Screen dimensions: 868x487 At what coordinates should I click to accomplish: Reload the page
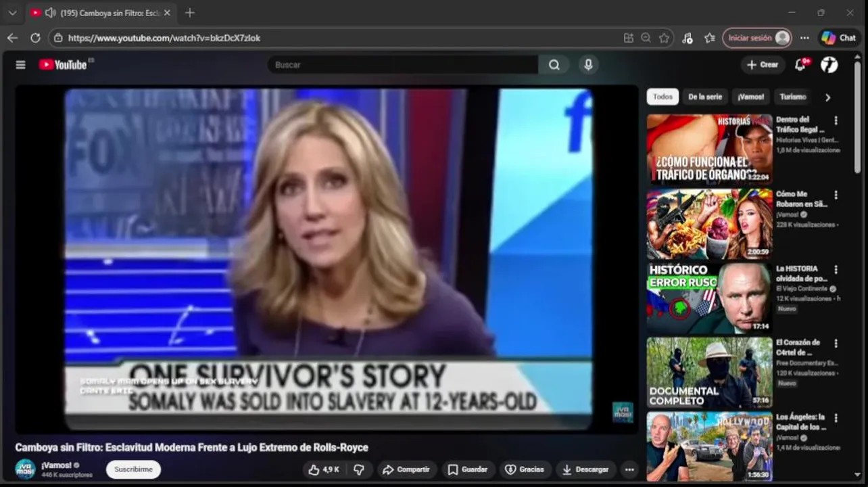pyautogui.click(x=35, y=38)
